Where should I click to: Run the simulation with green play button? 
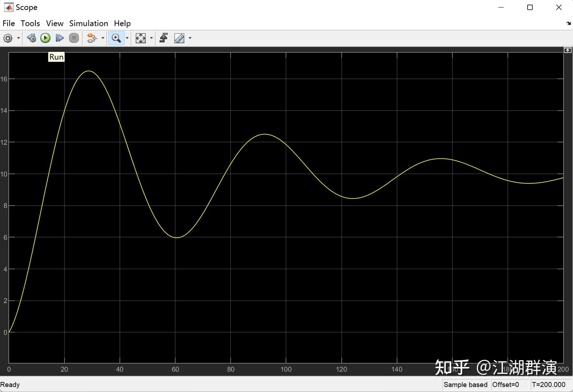(45, 38)
